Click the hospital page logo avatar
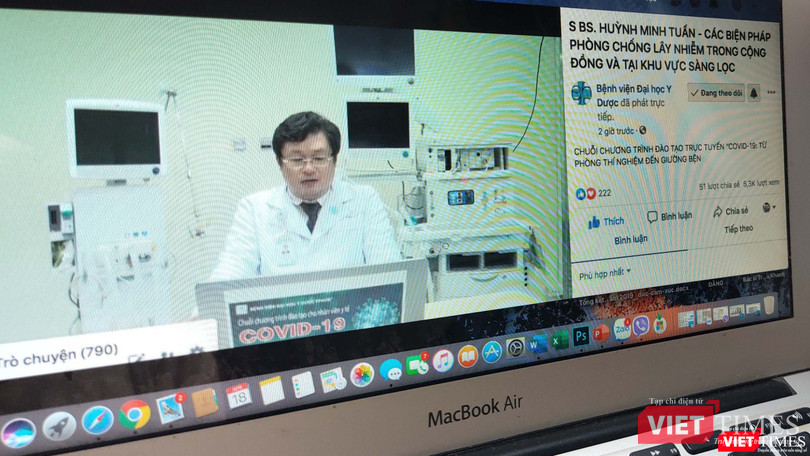810x456 pixels. (581, 93)
